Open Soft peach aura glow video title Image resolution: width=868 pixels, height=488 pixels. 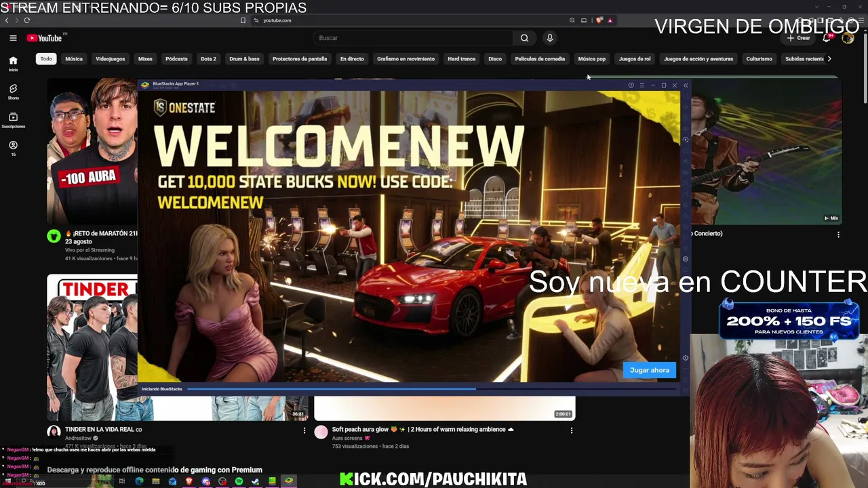click(x=422, y=430)
